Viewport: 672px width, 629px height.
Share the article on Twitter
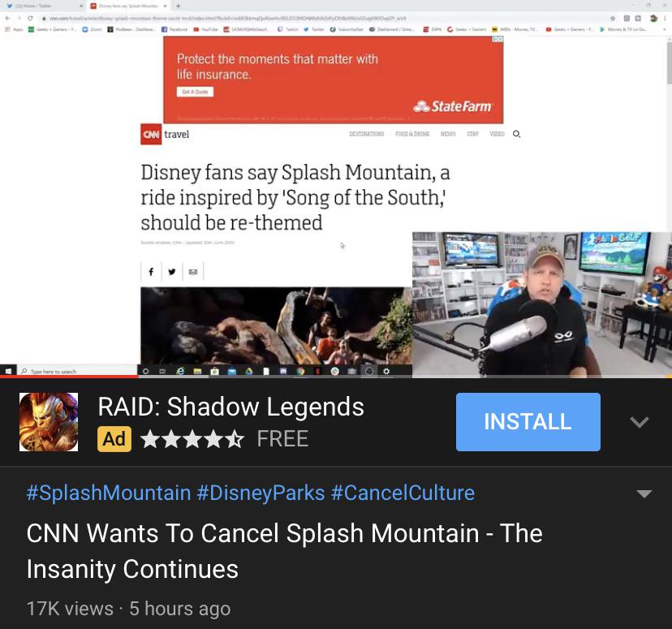172,272
